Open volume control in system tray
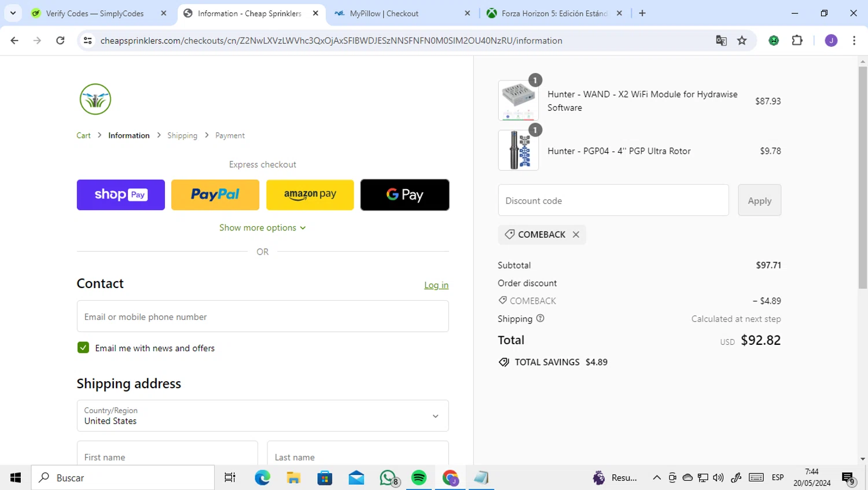868x490 pixels. [718, 478]
